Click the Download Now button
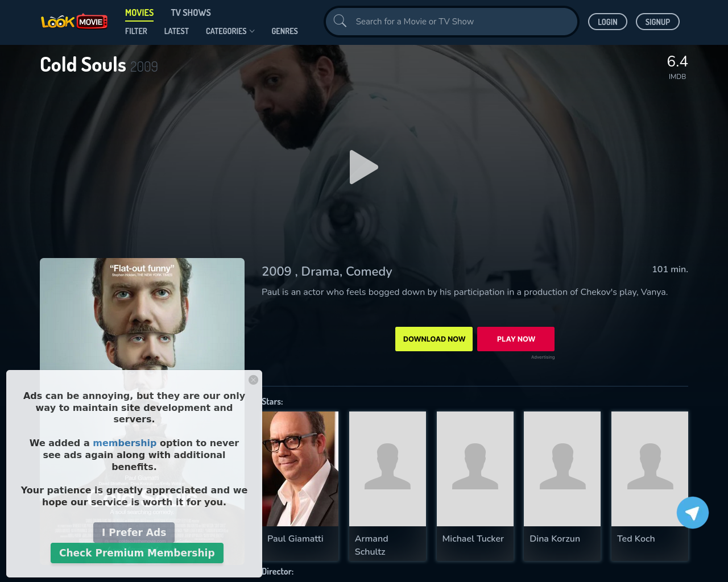 point(434,339)
